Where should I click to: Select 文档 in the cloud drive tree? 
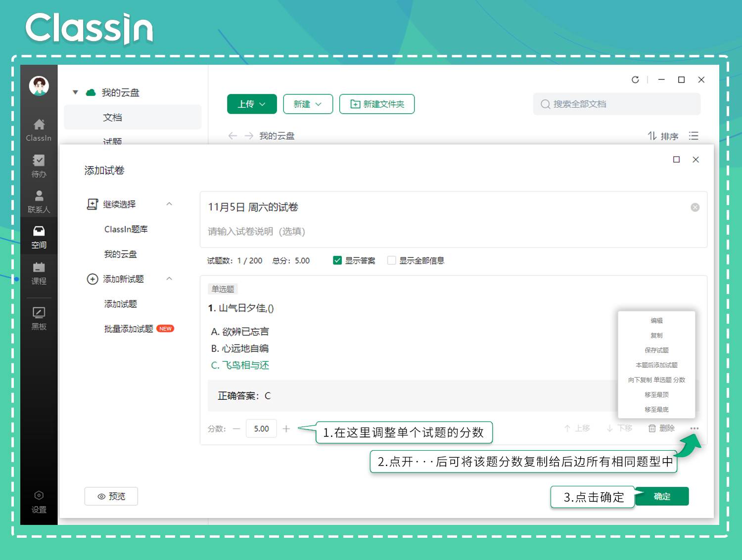coord(133,117)
